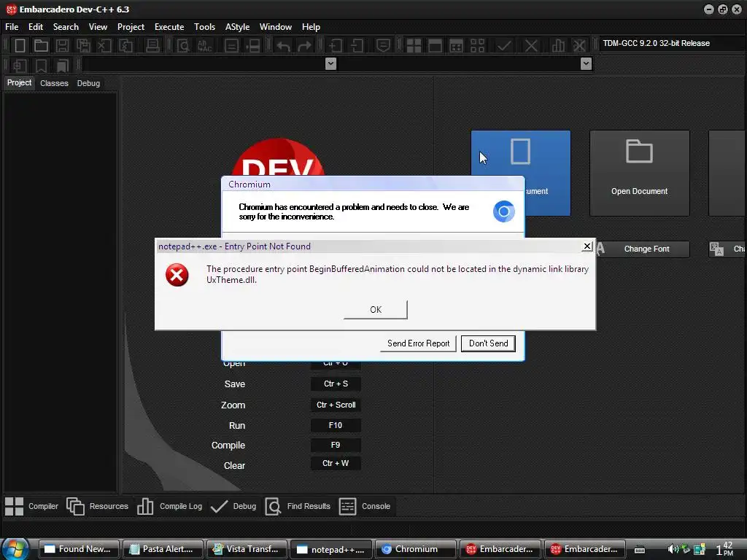This screenshot has width=747, height=560.
Task: Click the New source file toolbar icon
Action: pyautogui.click(x=20, y=46)
